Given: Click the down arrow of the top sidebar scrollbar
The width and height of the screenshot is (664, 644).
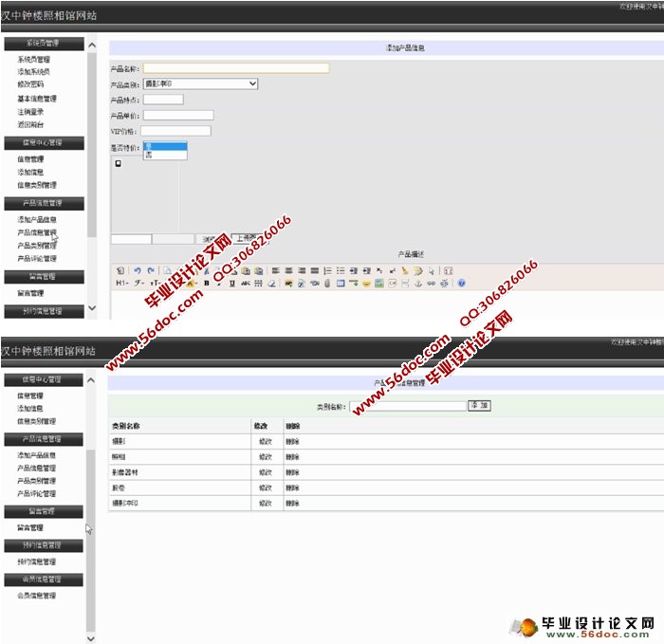Looking at the screenshot, I should (x=92, y=308).
